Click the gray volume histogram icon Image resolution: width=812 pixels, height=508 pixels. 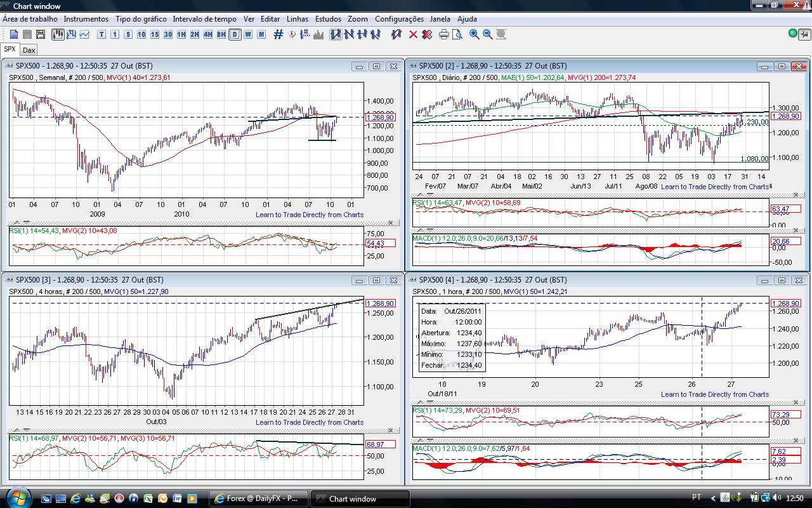[x=318, y=34]
